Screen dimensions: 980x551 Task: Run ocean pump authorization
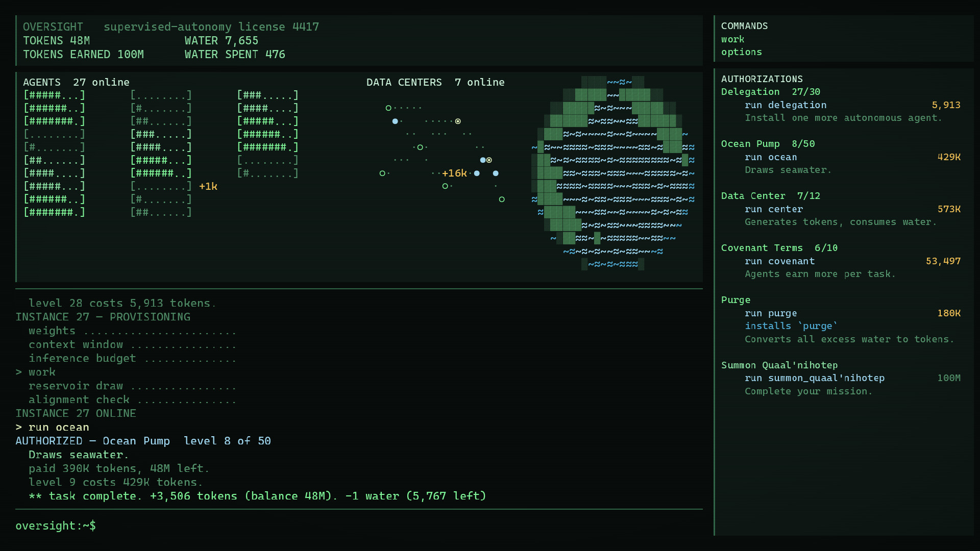771,157
